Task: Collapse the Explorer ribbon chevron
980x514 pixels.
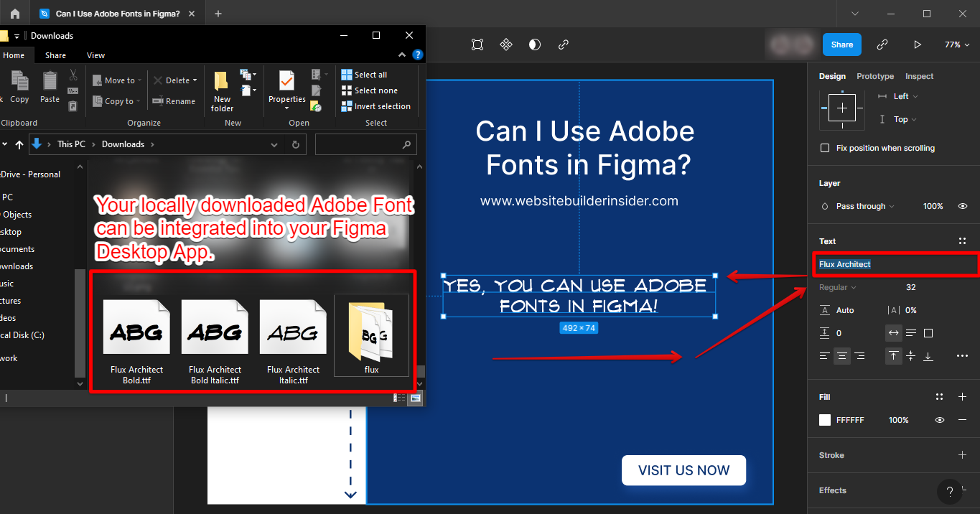Action: point(402,55)
